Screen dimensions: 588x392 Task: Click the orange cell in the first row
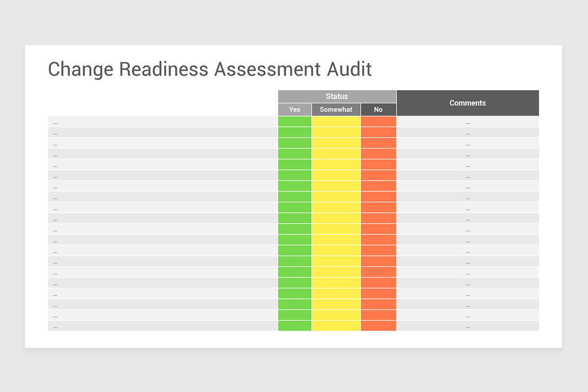[x=378, y=121]
